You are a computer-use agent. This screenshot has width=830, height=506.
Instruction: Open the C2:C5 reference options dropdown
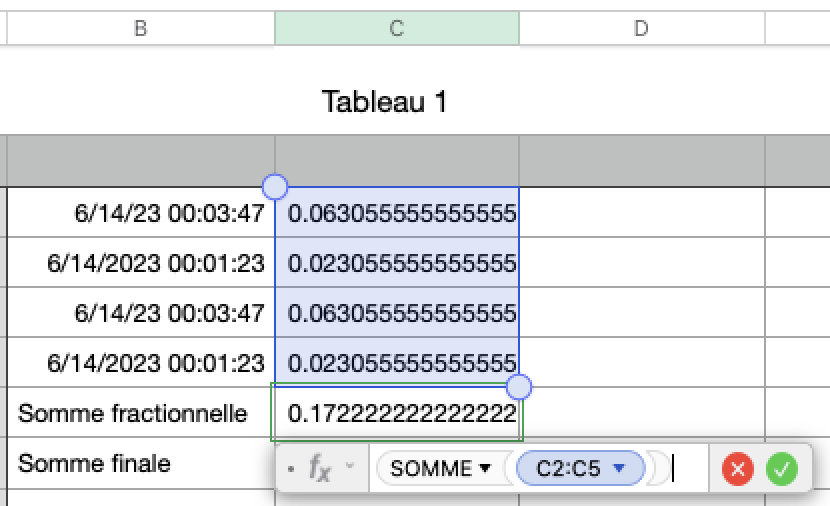coord(619,468)
